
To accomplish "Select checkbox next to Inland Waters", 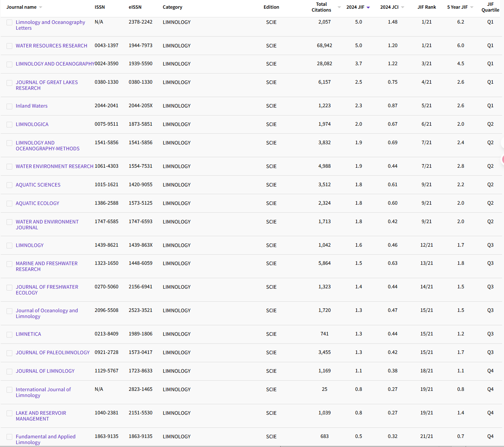I will pos(9,106).
